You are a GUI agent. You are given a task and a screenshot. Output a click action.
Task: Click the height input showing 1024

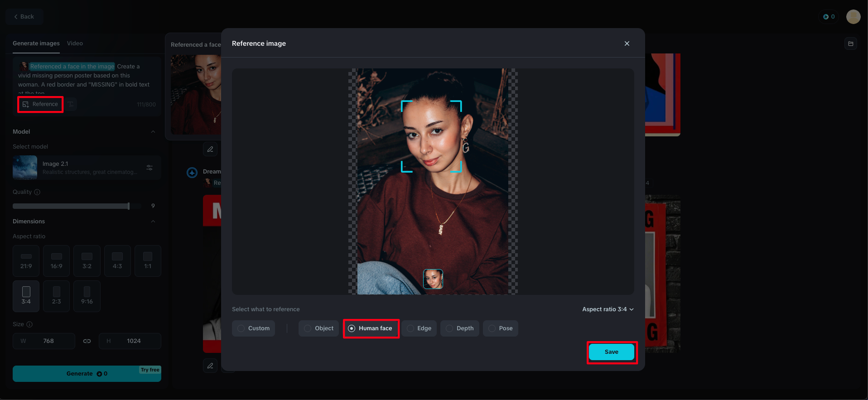coord(130,341)
